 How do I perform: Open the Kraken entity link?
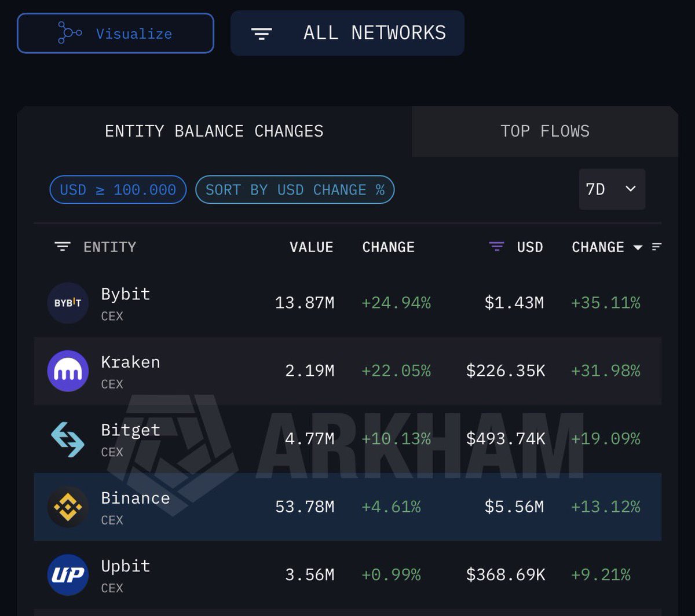click(x=130, y=362)
